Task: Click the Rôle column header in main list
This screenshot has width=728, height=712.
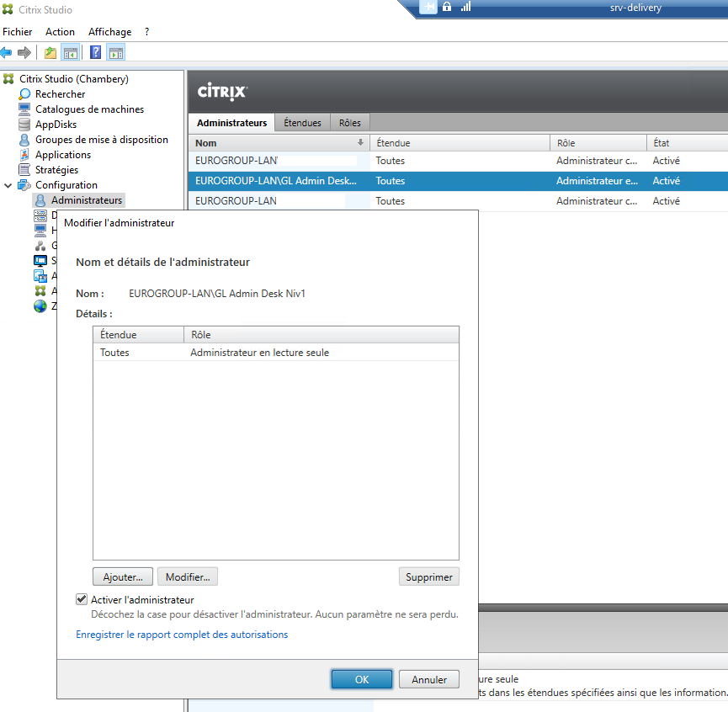Action: click(598, 143)
